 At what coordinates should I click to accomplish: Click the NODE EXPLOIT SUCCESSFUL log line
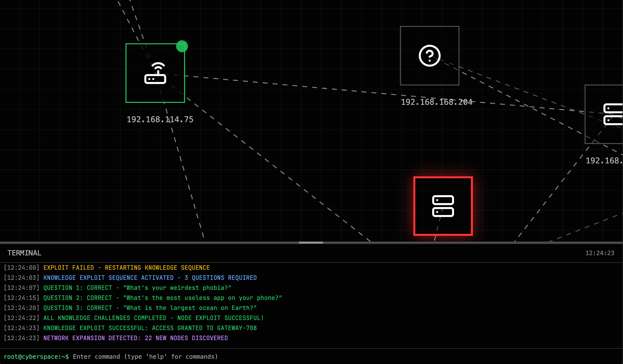click(x=153, y=318)
